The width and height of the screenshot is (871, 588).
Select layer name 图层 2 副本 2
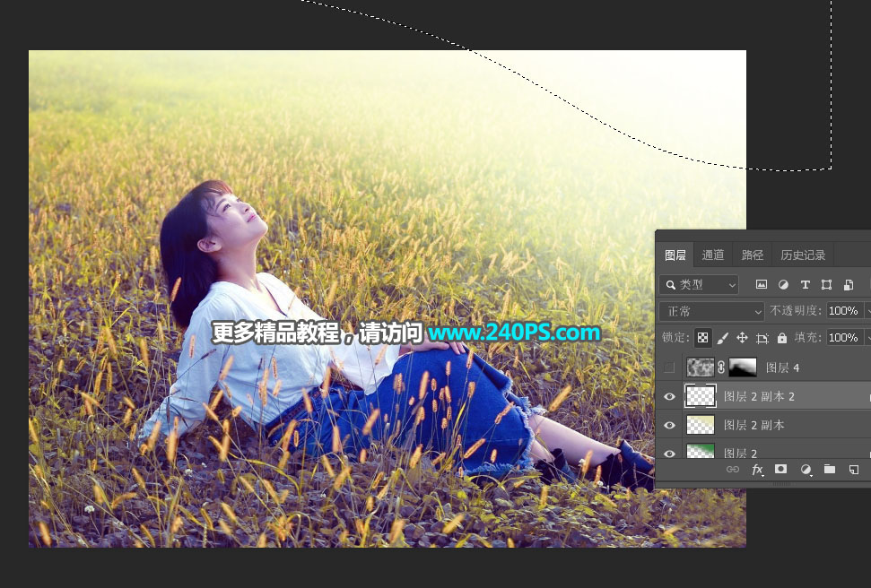[x=759, y=396]
